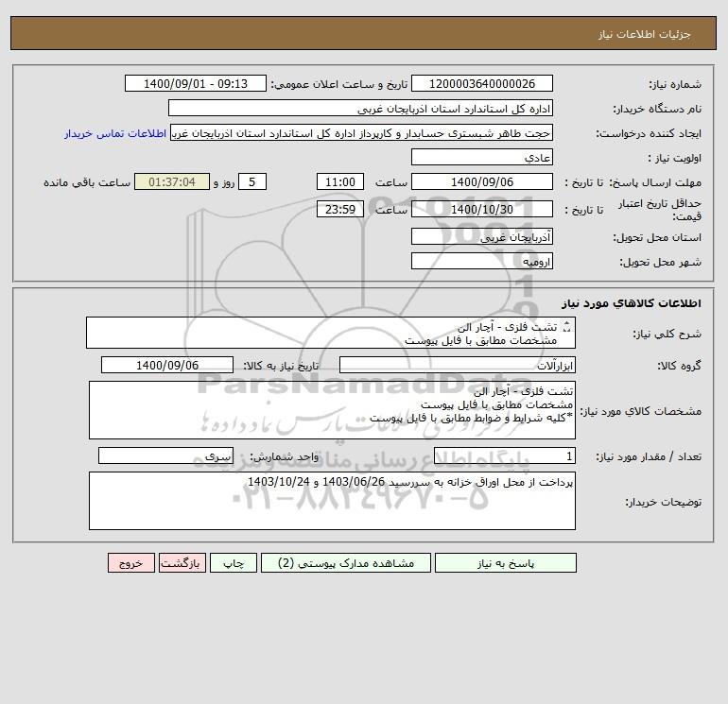Click the نام دستگاه خریدار field
The image size is (728, 704).
point(360,108)
